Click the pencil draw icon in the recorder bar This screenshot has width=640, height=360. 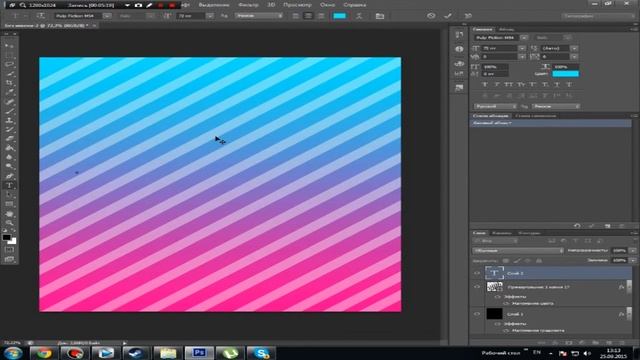coord(149,5)
